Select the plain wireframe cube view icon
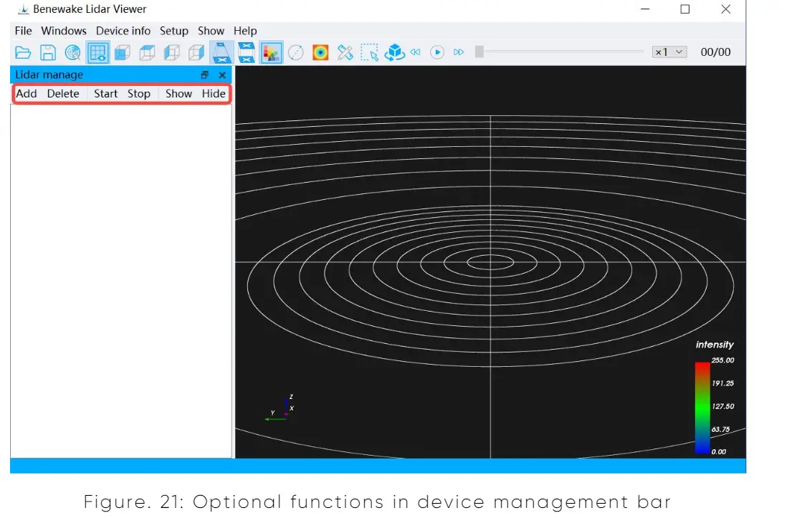This screenshot has height=518, width=812. tap(196, 52)
